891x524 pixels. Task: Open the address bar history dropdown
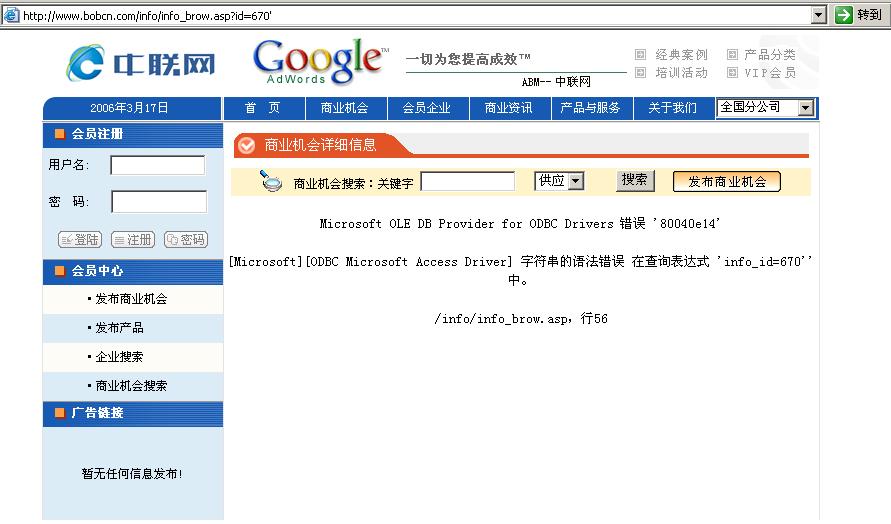tap(818, 15)
